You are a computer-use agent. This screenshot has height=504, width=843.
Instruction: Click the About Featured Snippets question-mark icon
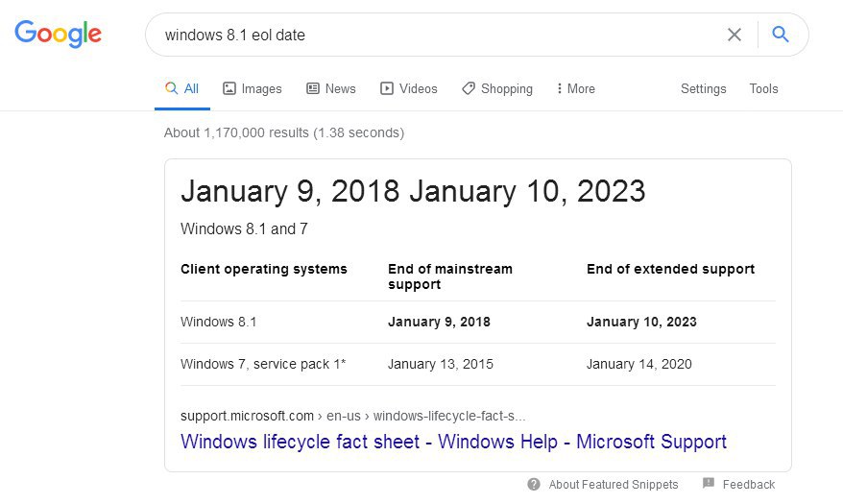[x=534, y=484]
